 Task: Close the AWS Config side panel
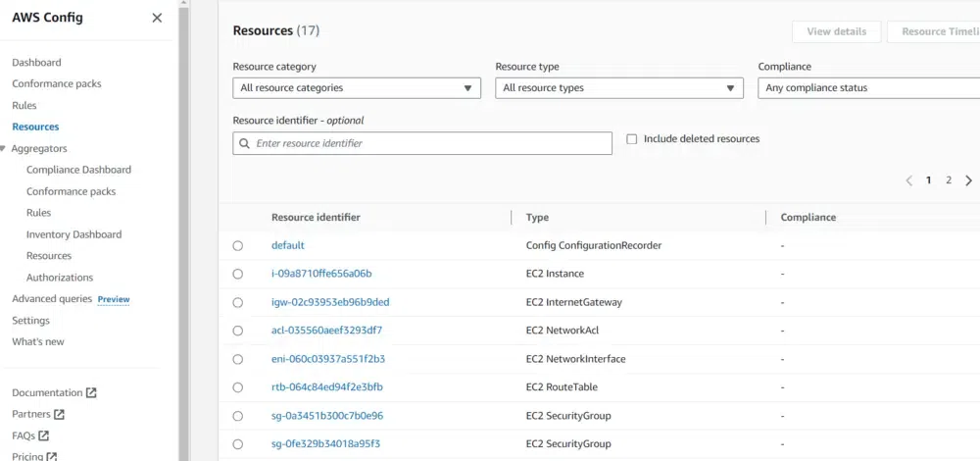[157, 18]
